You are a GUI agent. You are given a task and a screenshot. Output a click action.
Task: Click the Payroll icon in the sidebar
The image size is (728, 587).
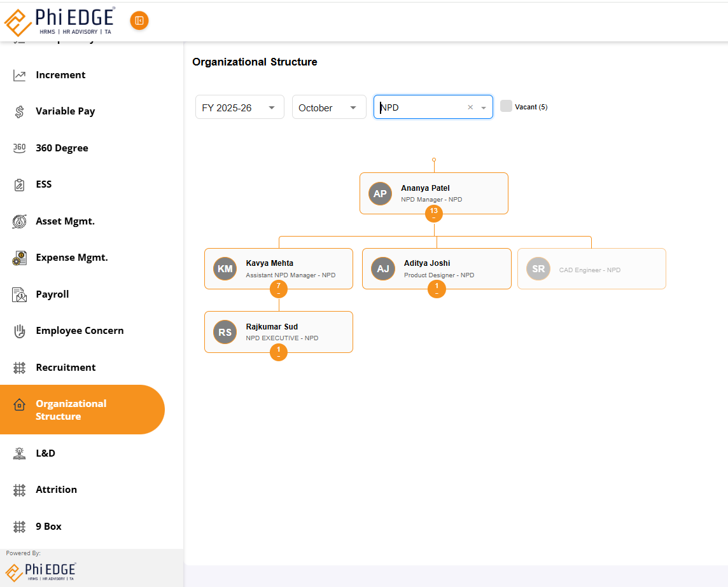point(20,294)
